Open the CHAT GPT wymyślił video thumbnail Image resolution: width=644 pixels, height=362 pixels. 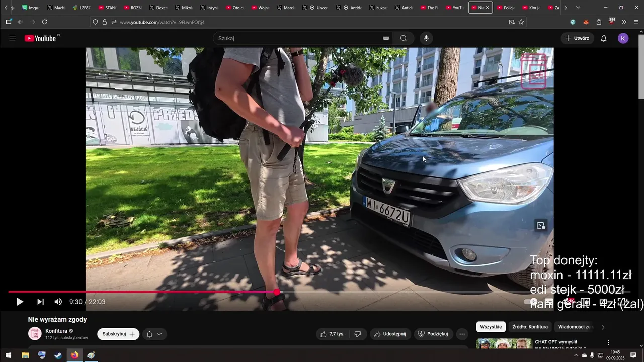point(504,344)
